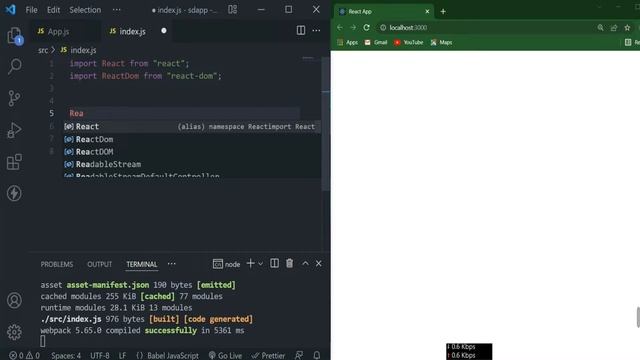Image resolution: width=640 pixels, height=360 pixels.
Task: Choose the ReactDom autocomplete suggestion
Action: pyautogui.click(x=192, y=139)
